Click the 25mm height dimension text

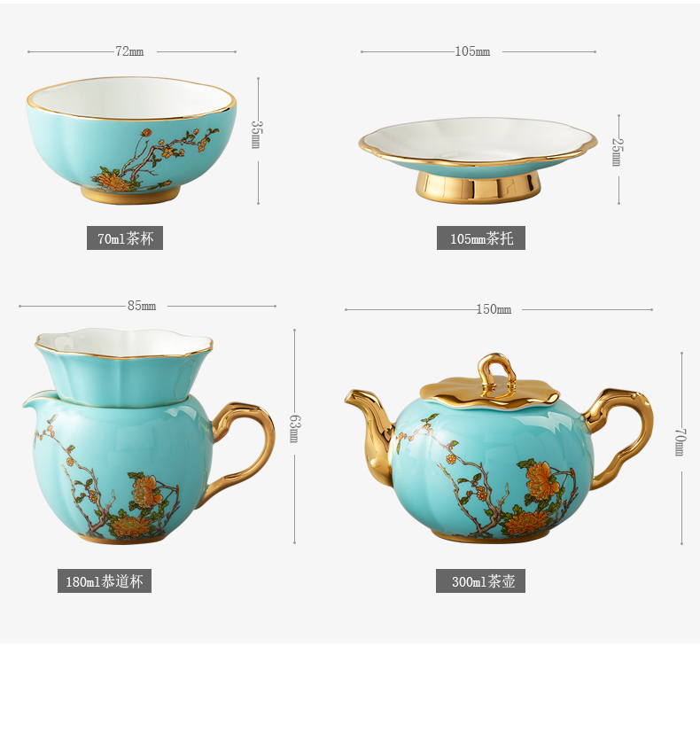(617, 152)
